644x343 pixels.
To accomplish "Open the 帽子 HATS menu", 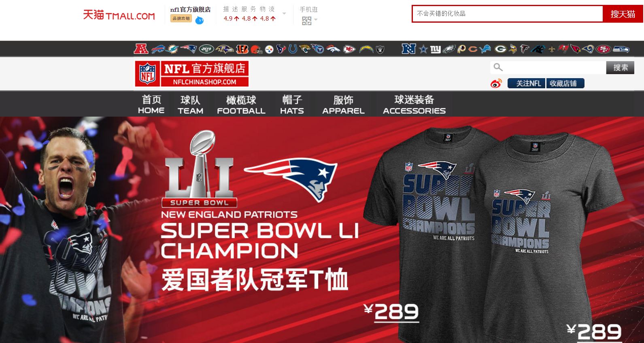I will (292, 104).
